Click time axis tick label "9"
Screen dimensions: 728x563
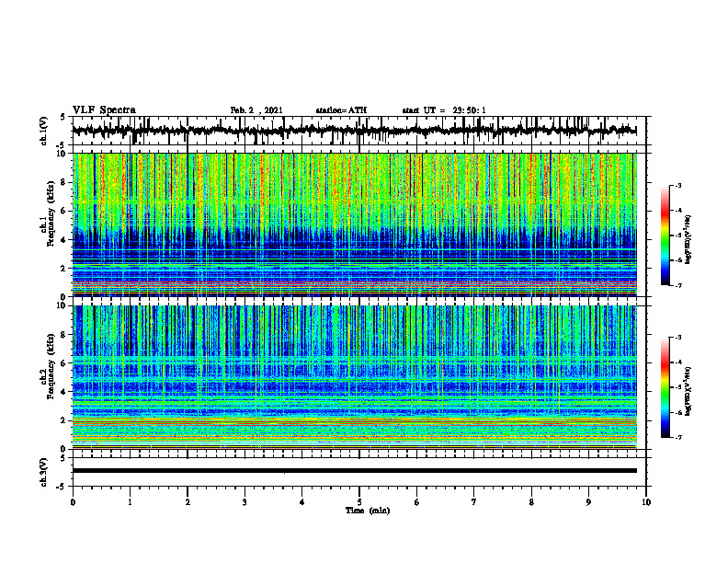(x=588, y=502)
